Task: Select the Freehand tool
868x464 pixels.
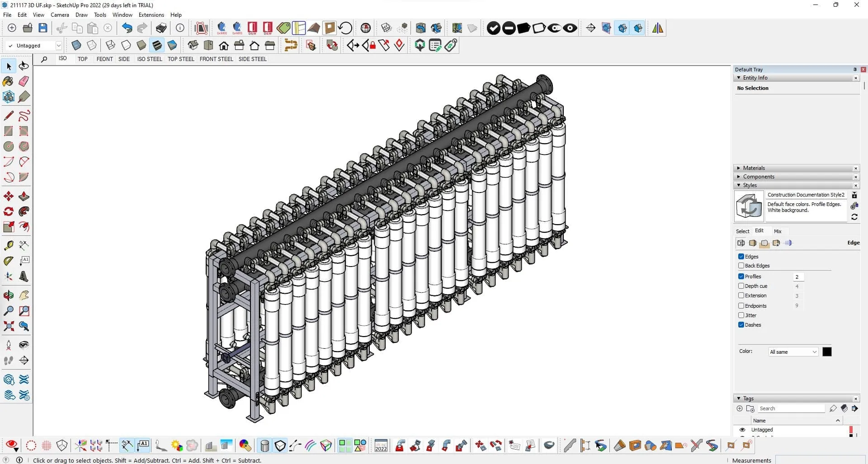Action: point(24,116)
